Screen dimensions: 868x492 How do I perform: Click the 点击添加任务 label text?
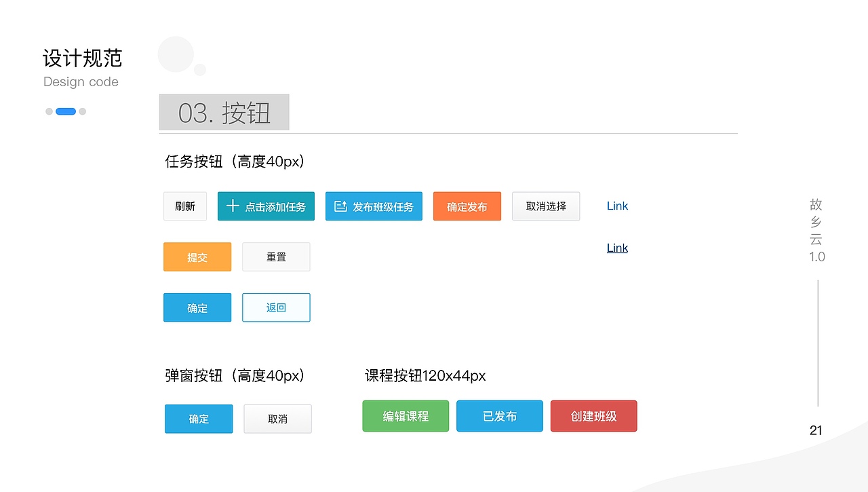[275, 207]
